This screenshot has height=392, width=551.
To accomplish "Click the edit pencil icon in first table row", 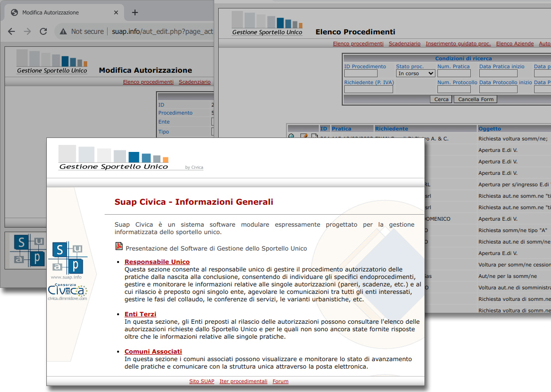I will (303, 137).
